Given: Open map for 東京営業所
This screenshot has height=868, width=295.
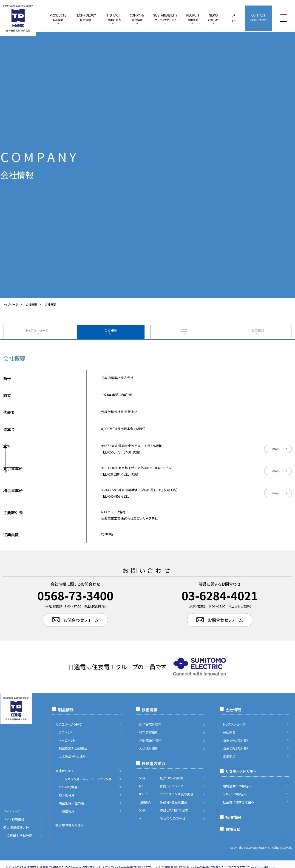Looking at the screenshot, I should tap(278, 471).
